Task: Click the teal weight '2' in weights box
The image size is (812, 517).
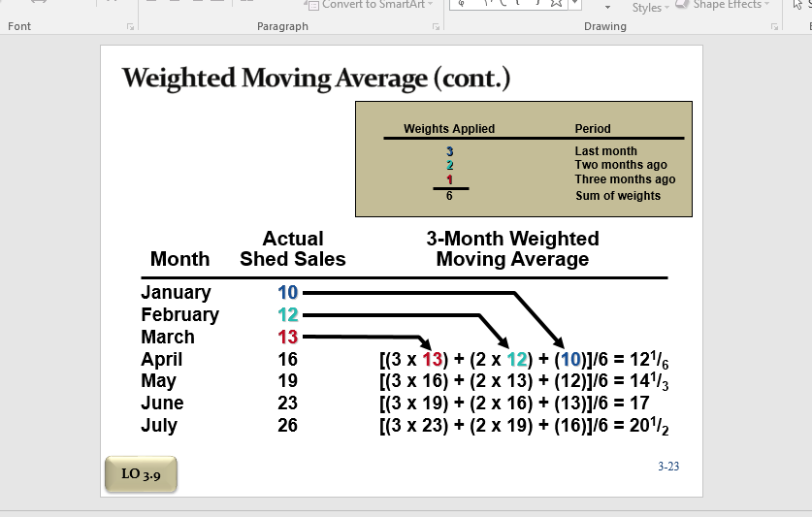Action: click(x=449, y=165)
